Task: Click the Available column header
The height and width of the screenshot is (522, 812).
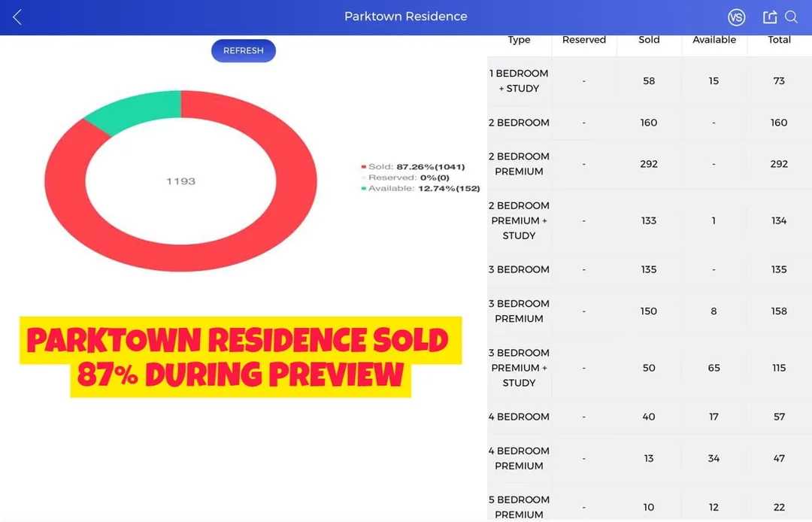Action: [x=714, y=40]
